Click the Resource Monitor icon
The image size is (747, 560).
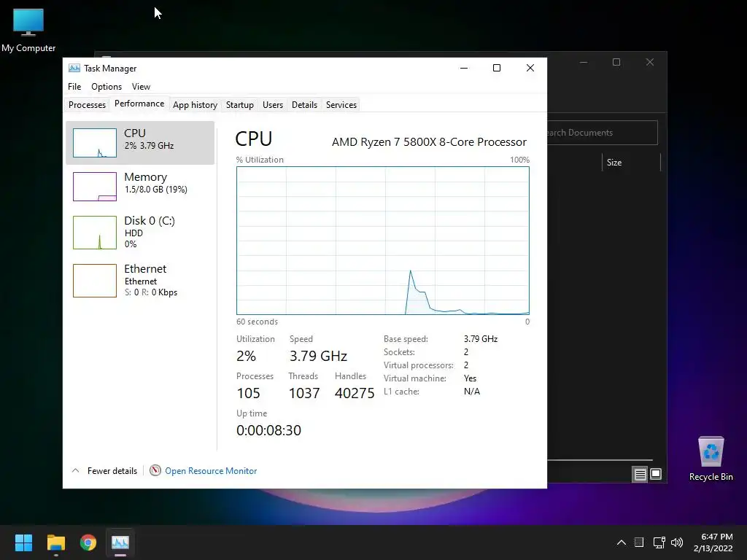pos(155,470)
